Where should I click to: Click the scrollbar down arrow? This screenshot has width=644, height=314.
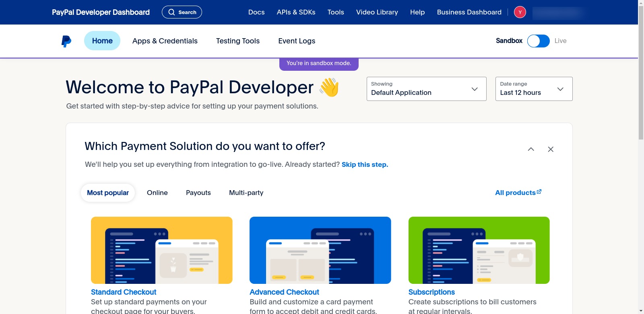tap(641, 311)
